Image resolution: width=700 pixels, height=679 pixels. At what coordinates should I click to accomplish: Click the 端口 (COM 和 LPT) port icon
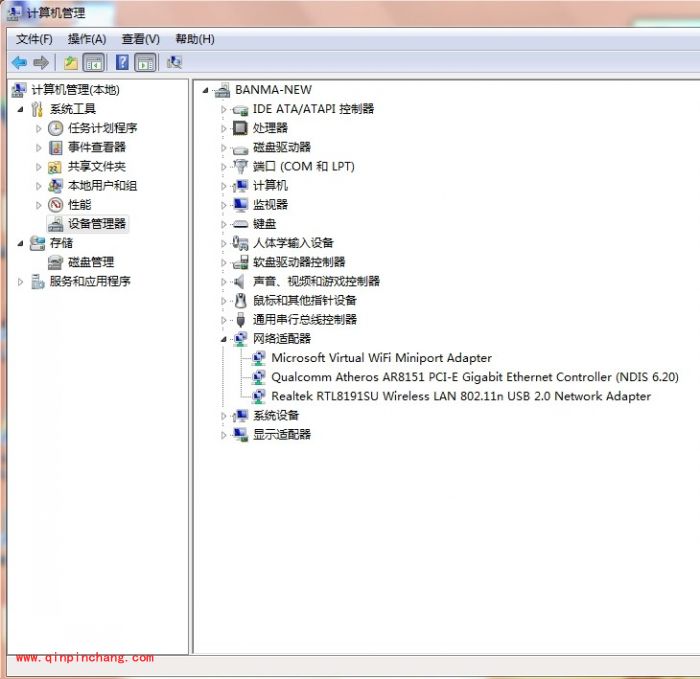(240, 167)
